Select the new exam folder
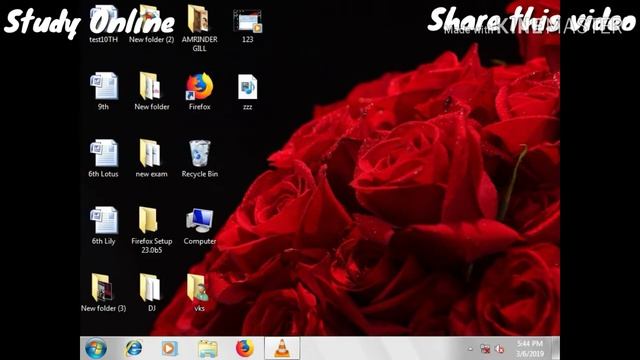Viewport: 640px width, 360px height. [x=151, y=158]
